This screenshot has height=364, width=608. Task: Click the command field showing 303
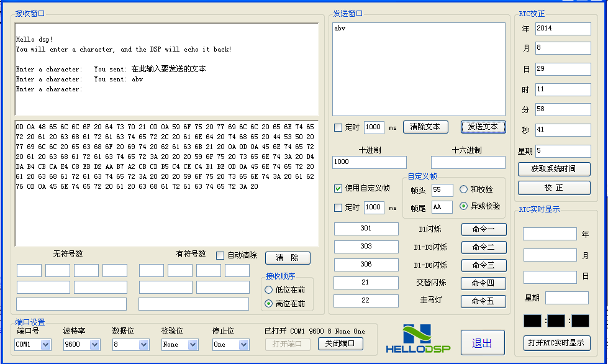click(x=366, y=247)
